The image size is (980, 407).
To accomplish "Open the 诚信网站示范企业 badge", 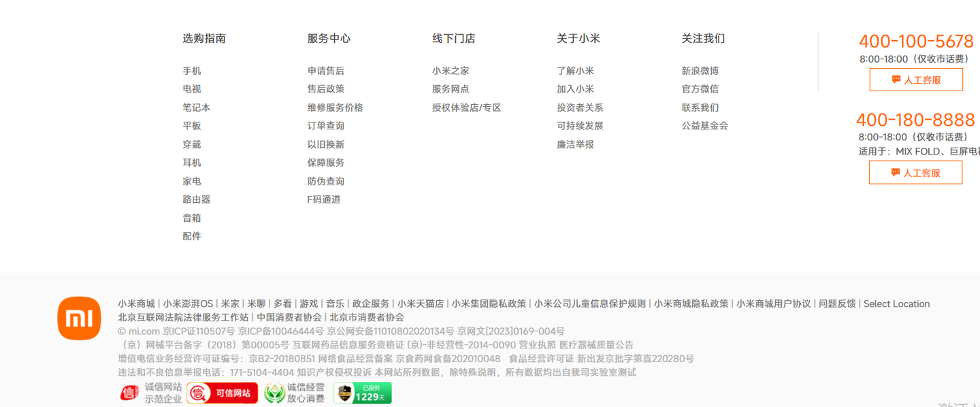I will click(150, 393).
